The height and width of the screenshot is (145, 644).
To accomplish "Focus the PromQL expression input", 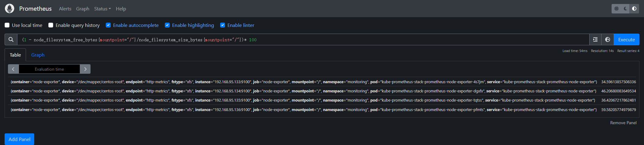I will pos(303,39).
